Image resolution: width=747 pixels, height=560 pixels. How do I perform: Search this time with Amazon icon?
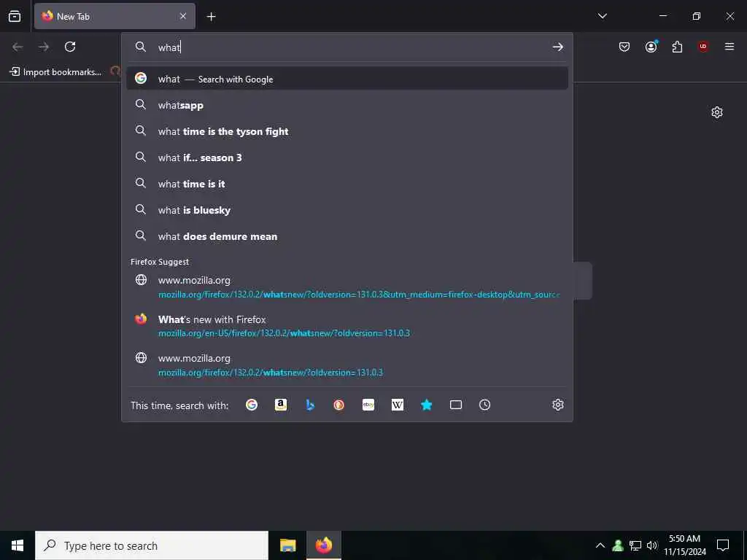coord(281,405)
